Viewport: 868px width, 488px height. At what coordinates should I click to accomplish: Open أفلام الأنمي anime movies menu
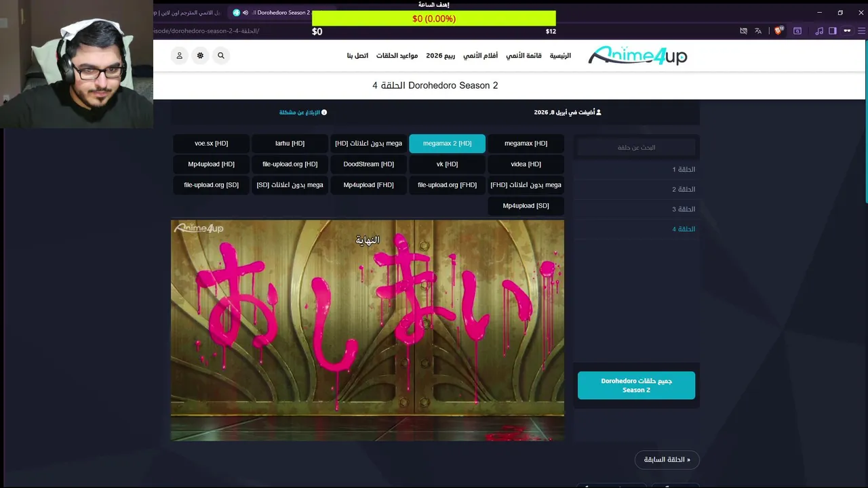point(480,56)
